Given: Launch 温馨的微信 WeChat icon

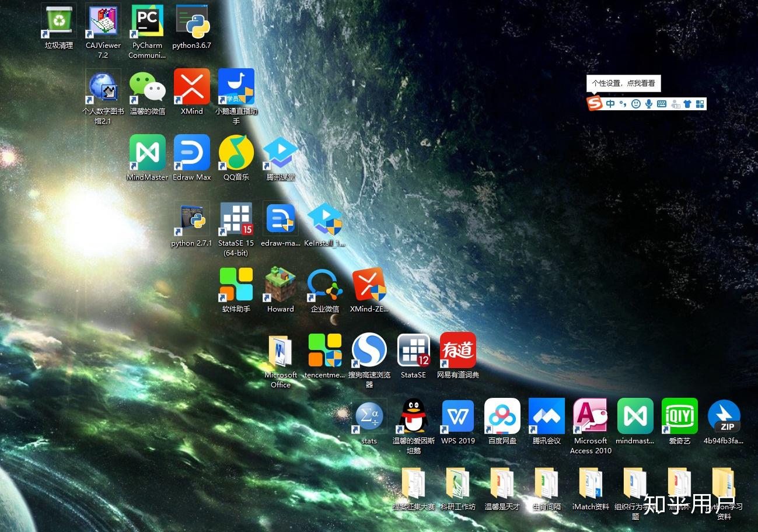Looking at the screenshot, I should click(148, 87).
